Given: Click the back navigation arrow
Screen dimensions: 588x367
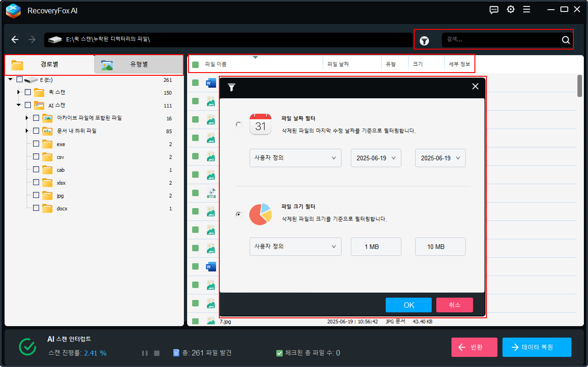Looking at the screenshot, I should [x=15, y=40].
